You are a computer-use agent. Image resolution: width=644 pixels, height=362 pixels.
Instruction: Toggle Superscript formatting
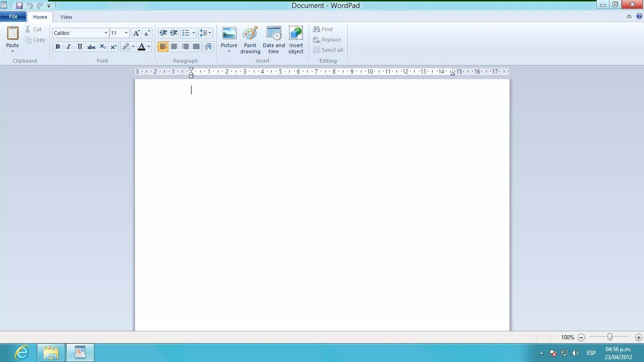click(x=114, y=47)
